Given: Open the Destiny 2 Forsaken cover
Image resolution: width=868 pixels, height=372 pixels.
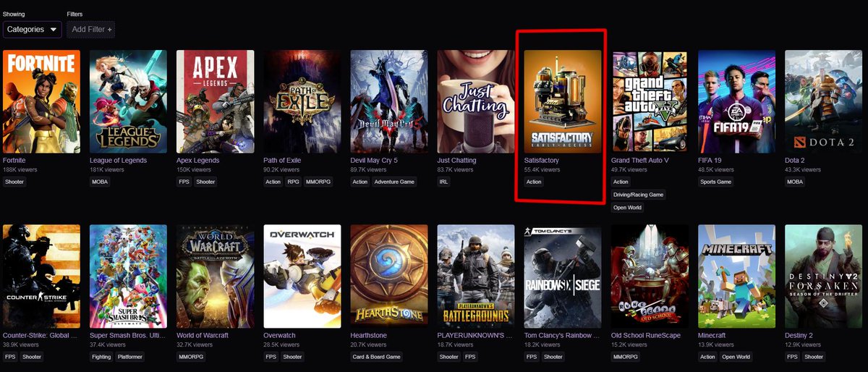Looking at the screenshot, I should tap(823, 276).
